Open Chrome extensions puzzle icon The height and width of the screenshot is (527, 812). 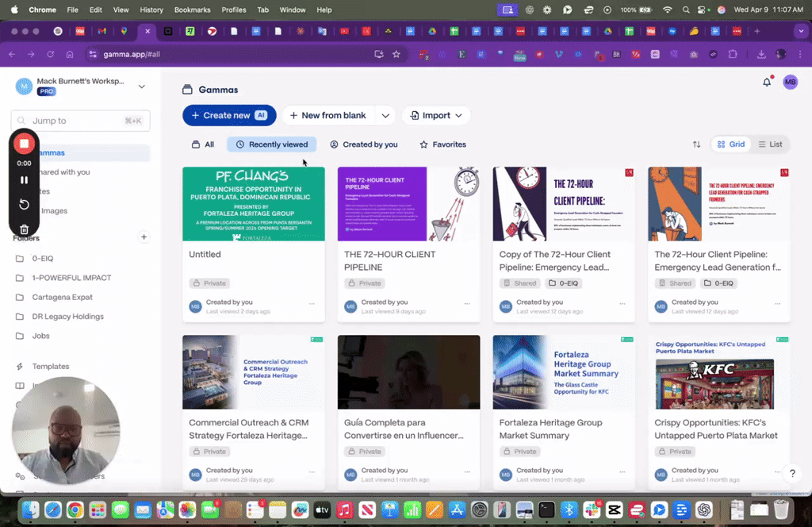coord(733,55)
